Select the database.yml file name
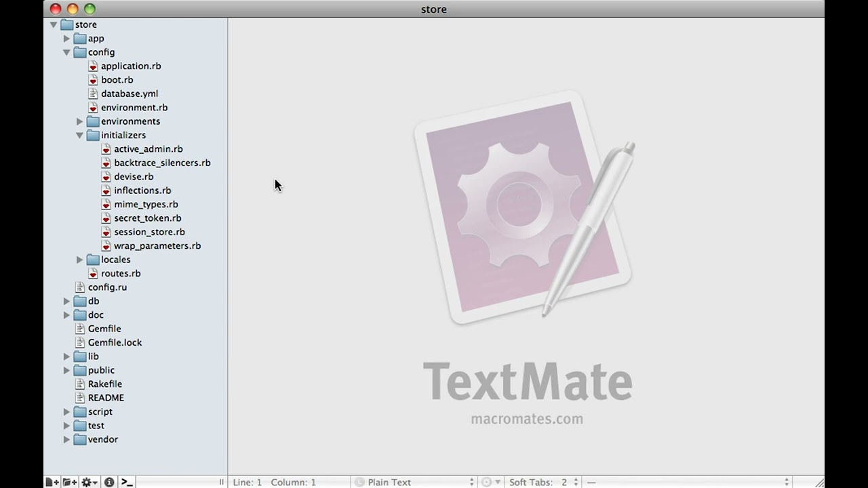The image size is (868, 488). pos(130,94)
